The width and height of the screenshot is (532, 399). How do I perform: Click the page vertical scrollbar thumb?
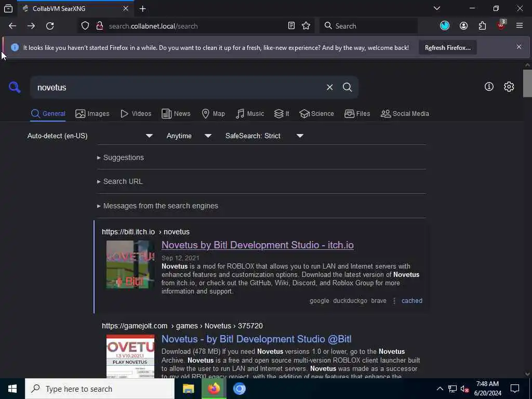[x=527, y=83]
